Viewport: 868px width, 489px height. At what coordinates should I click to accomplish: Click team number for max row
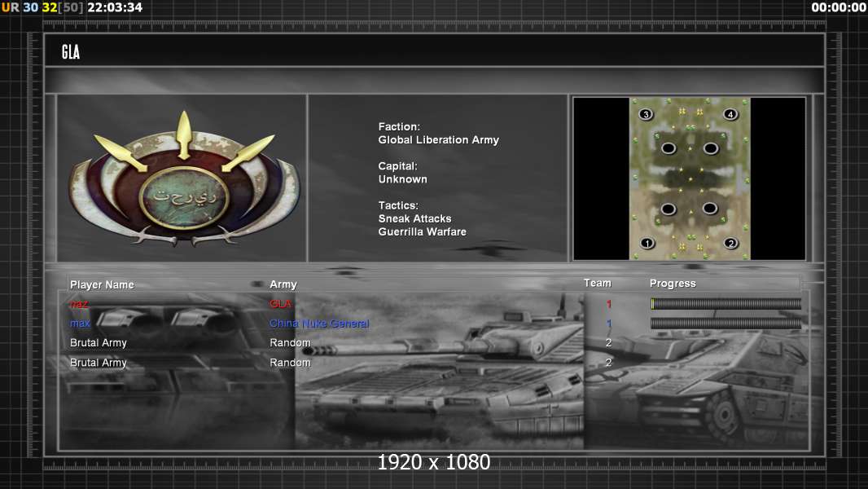coord(609,324)
